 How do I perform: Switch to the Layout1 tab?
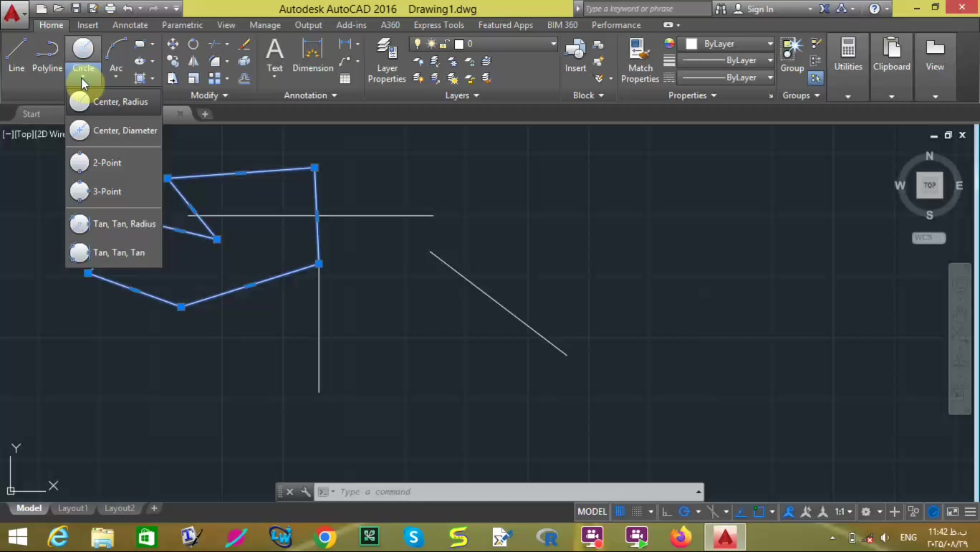(x=72, y=508)
